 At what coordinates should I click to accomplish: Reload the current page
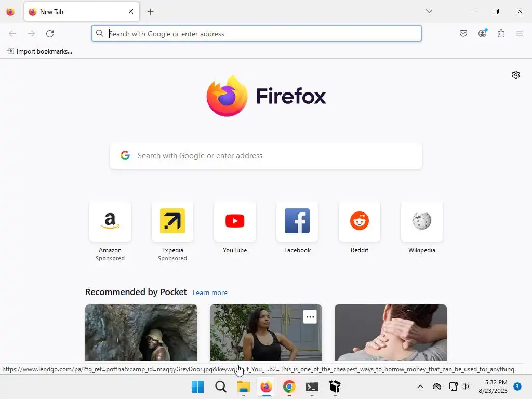click(50, 34)
